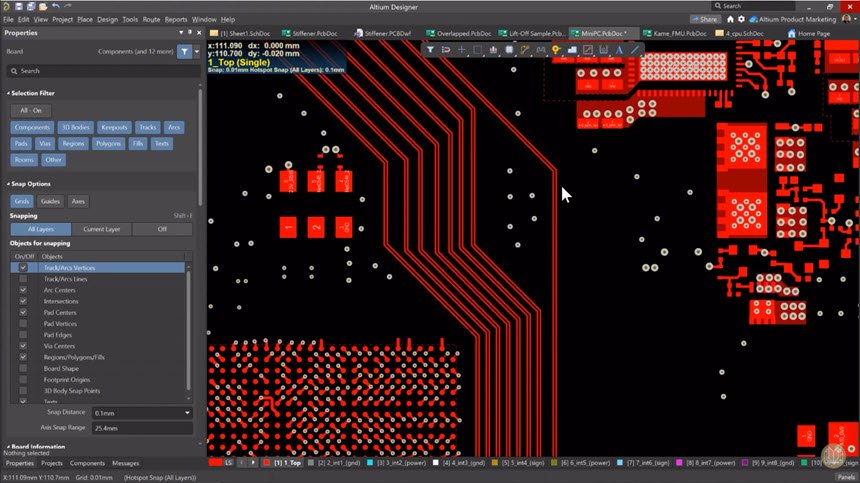Select the snap options icon in Active Bar

pyautogui.click(x=446, y=50)
